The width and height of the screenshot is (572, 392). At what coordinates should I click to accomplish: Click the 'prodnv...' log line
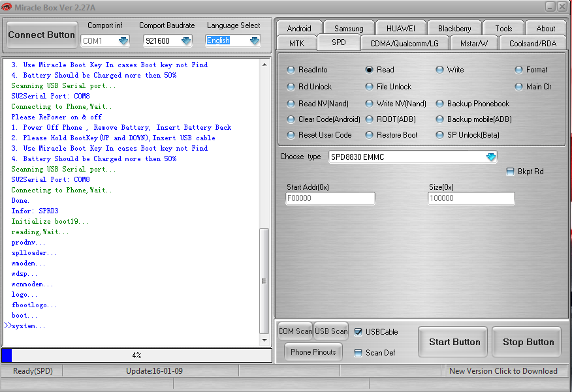click(x=28, y=242)
